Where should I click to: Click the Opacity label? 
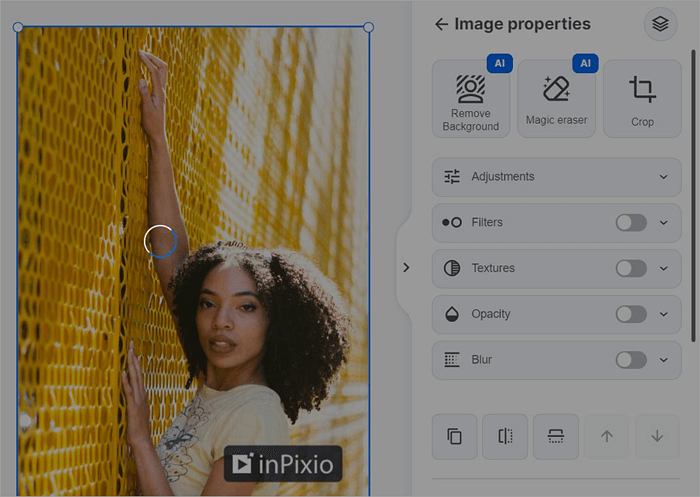491,314
